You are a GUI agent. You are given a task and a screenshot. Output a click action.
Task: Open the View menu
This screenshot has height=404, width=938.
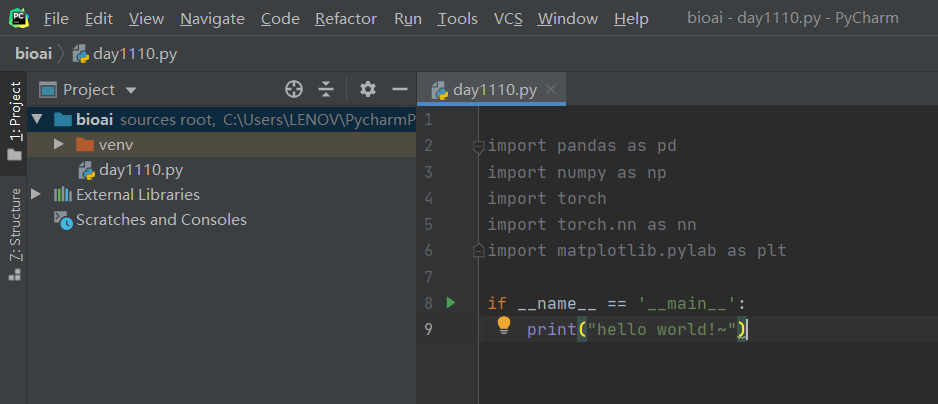coord(146,19)
